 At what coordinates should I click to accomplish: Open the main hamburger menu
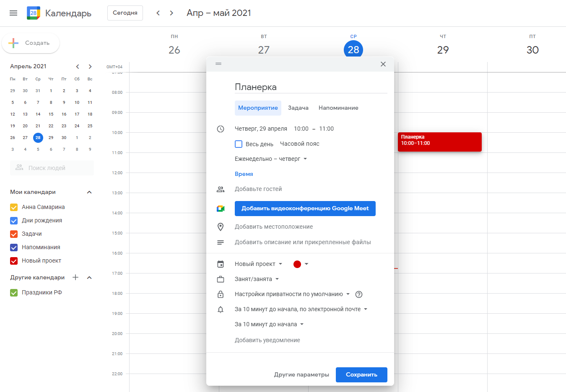pyautogui.click(x=13, y=13)
